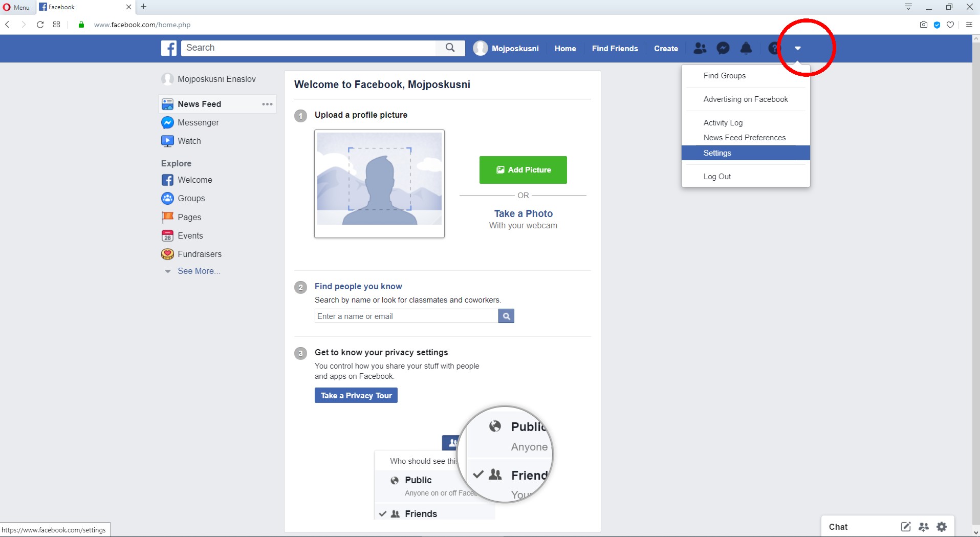Click the green Add Picture button

(x=523, y=170)
